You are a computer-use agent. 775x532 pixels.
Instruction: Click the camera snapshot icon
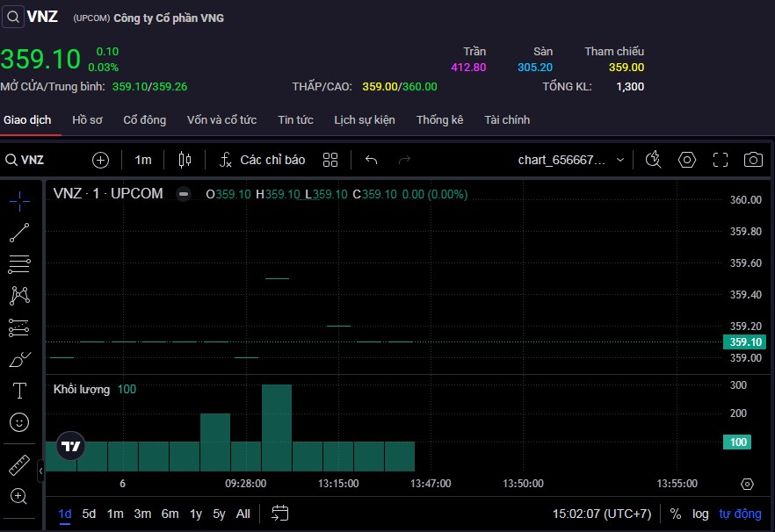pyautogui.click(x=753, y=160)
